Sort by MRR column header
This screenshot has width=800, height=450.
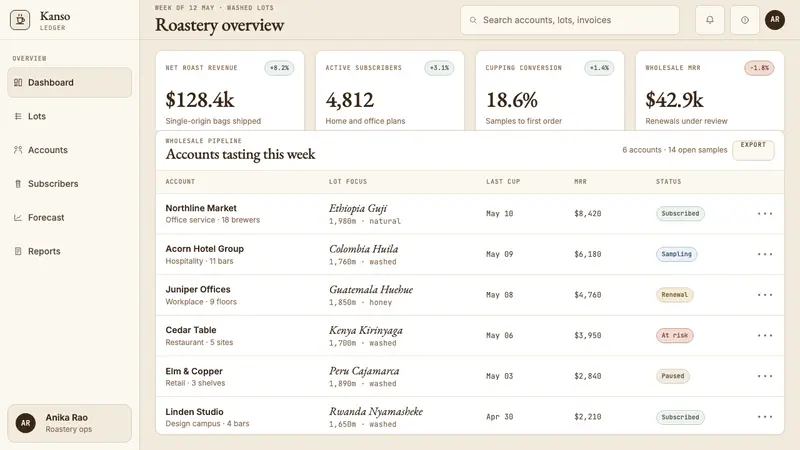tap(581, 182)
